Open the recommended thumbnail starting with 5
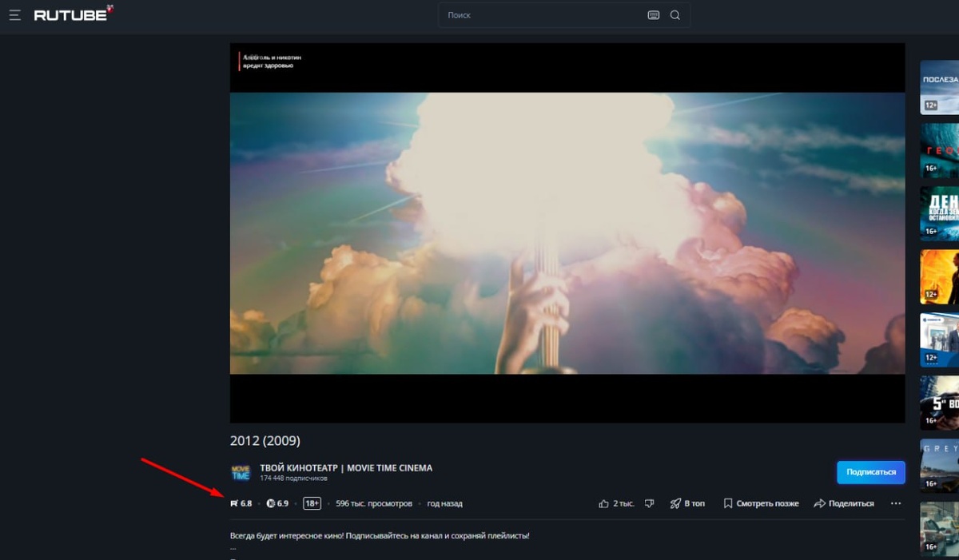Viewport: 959px width, 560px height. [x=940, y=403]
